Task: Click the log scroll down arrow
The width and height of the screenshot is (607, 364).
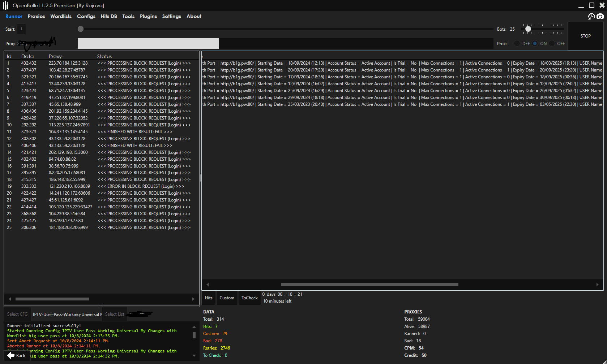Action: (x=194, y=356)
